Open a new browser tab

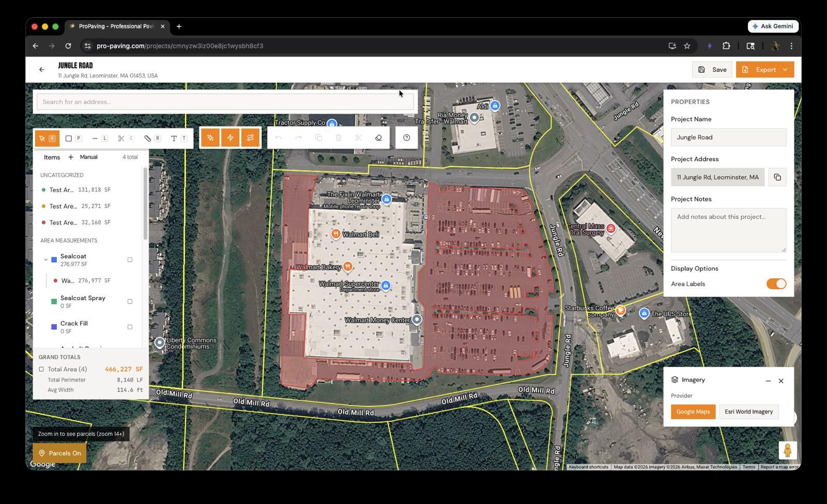[x=179, y=26]
